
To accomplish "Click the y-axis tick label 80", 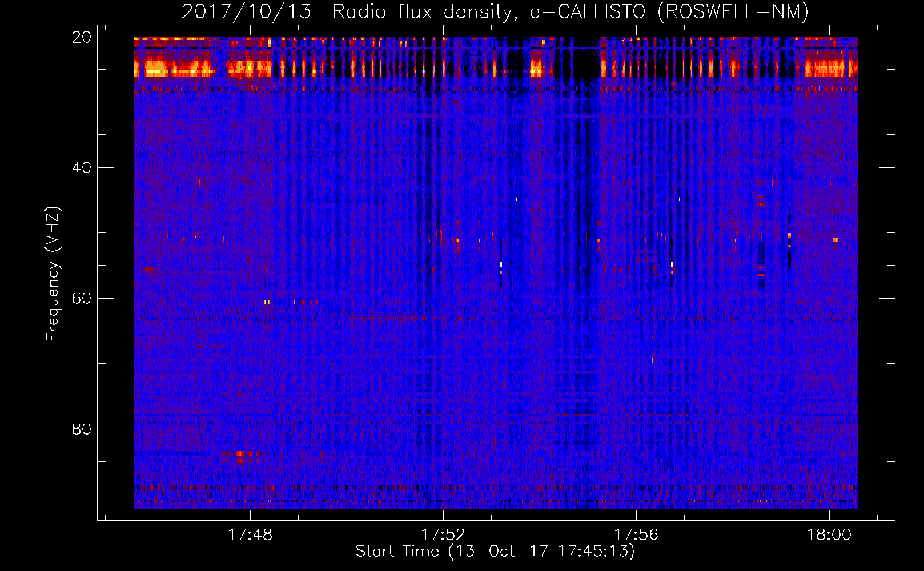I will pyautogui.click(x=82, y=429).
